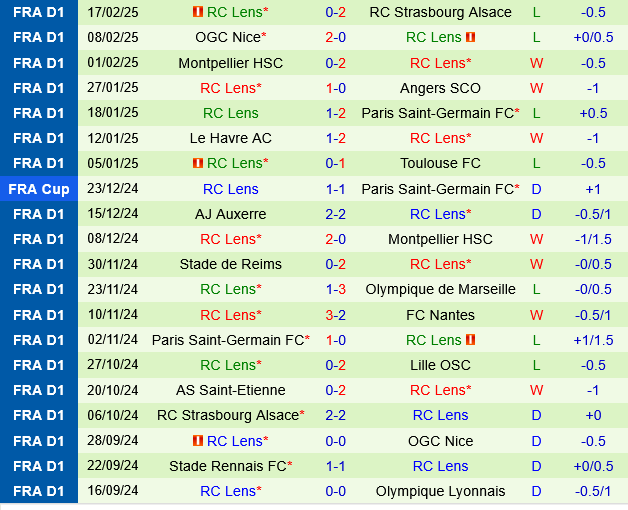Open the 3-2 score against FC Nantes

pyautogui.click(x=336, y=315)
